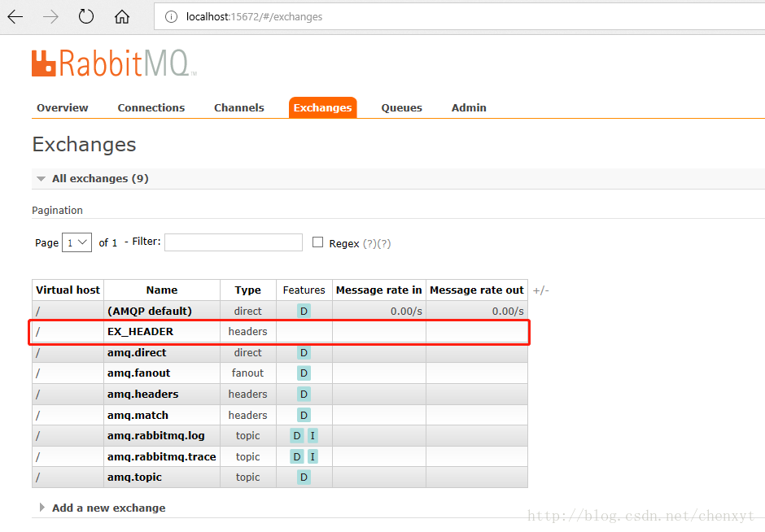Click the browser forward arrow
This screenshot has width=765, height=532.
(x=50, y=17)
